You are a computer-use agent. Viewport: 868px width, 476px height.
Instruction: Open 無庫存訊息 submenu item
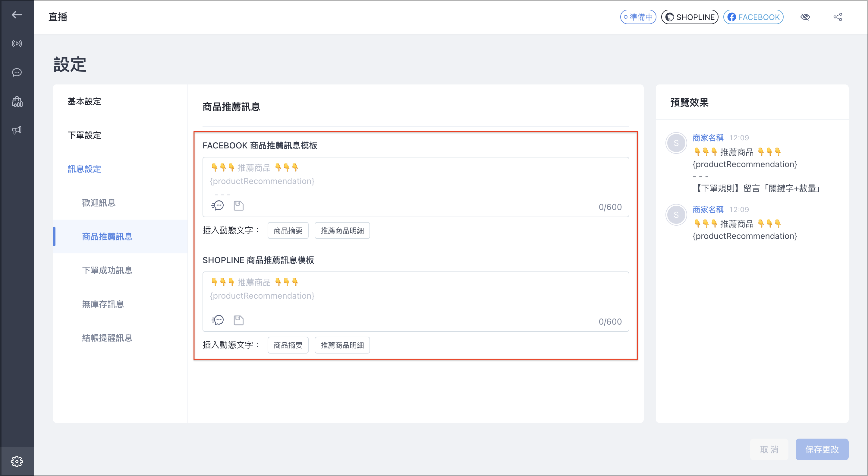click(x=103, y=304)
